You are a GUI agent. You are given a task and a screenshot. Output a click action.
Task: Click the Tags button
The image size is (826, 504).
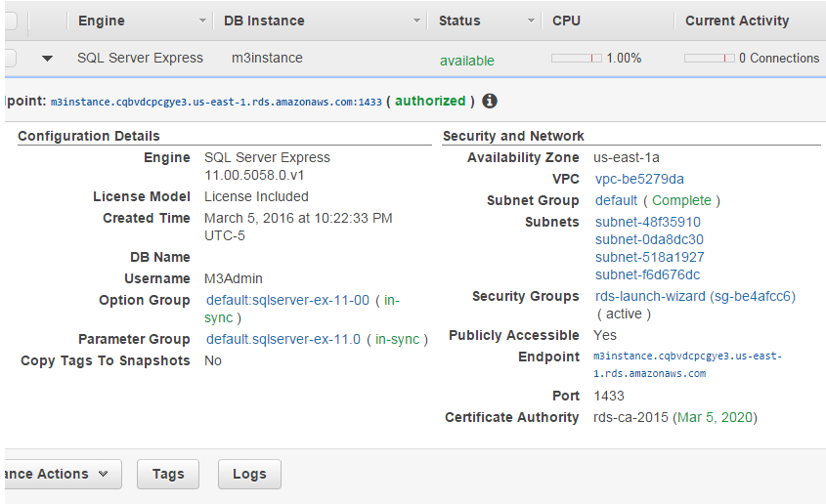pyautogui.click(x=168, y=474)
